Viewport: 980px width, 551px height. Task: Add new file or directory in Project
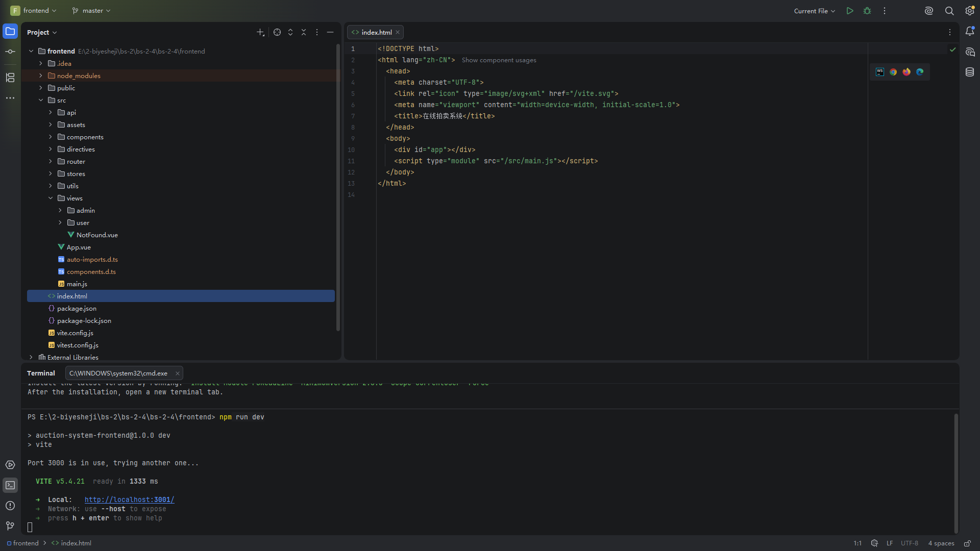coord(260,32)
